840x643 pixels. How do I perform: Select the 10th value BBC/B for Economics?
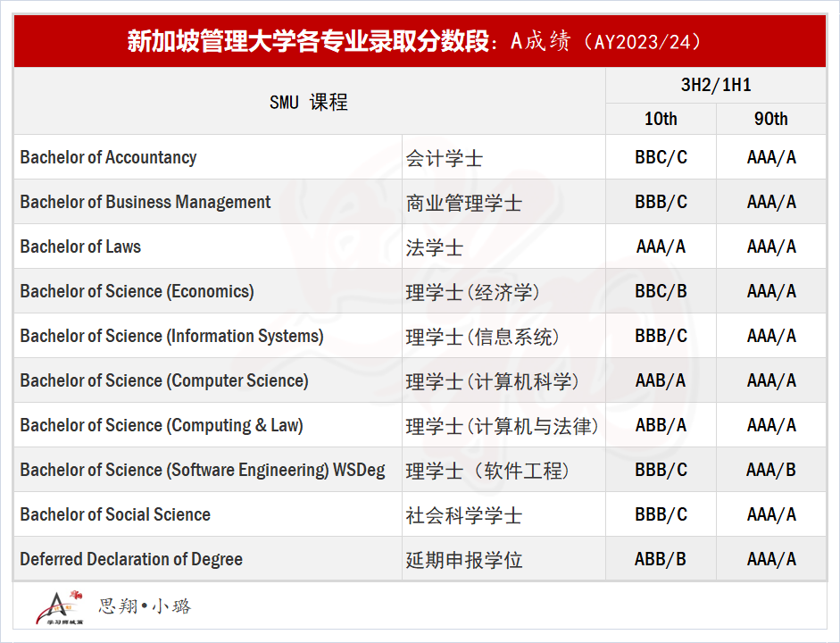661,291
